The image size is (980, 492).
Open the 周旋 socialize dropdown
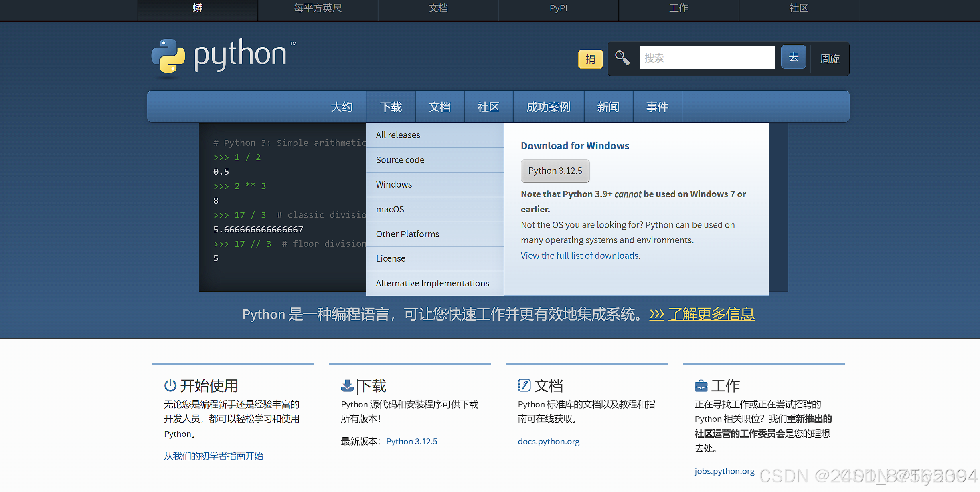click(830, 59)
